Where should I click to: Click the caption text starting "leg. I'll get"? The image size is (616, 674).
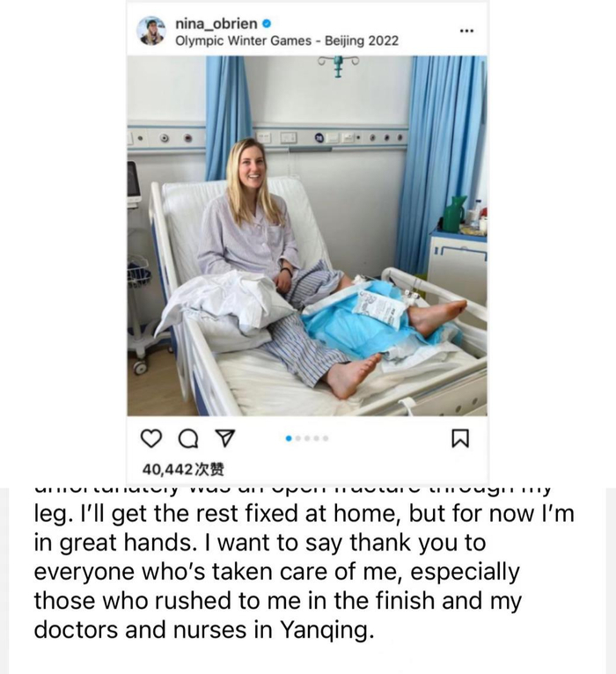pos(304,514)
